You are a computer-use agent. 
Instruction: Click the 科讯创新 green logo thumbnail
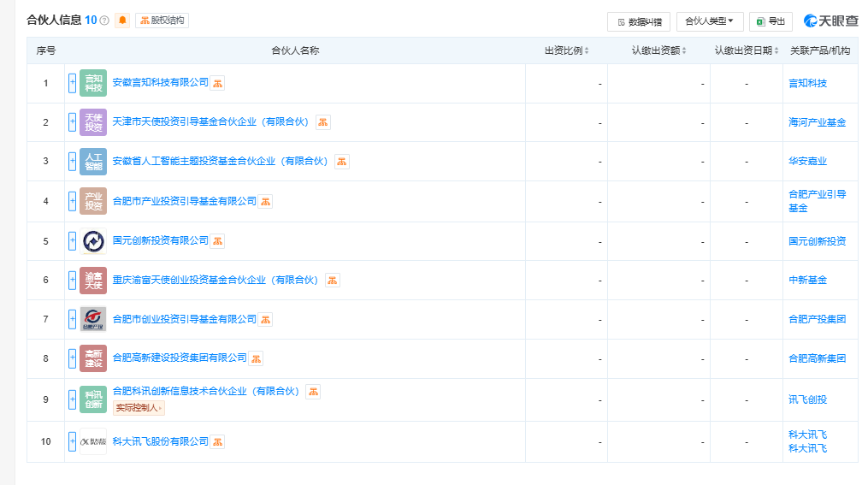click(x=93, y=399)
